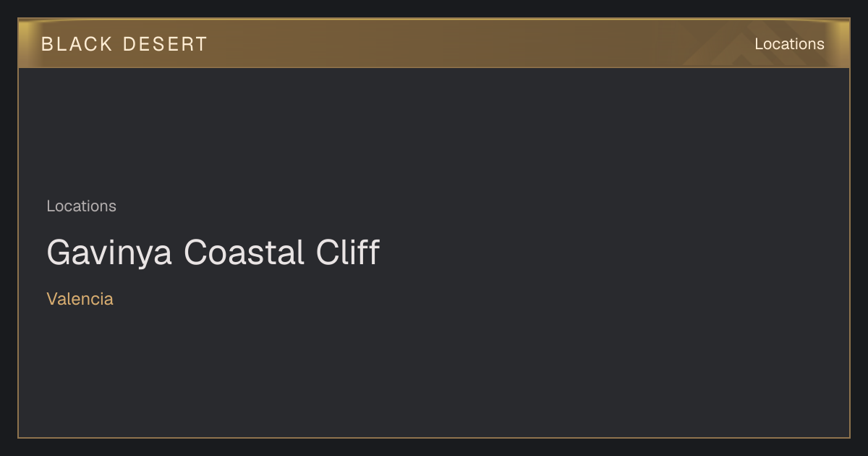868x456 pixels.
Task: Open the Valencia region link
Action: coord(80,299)
